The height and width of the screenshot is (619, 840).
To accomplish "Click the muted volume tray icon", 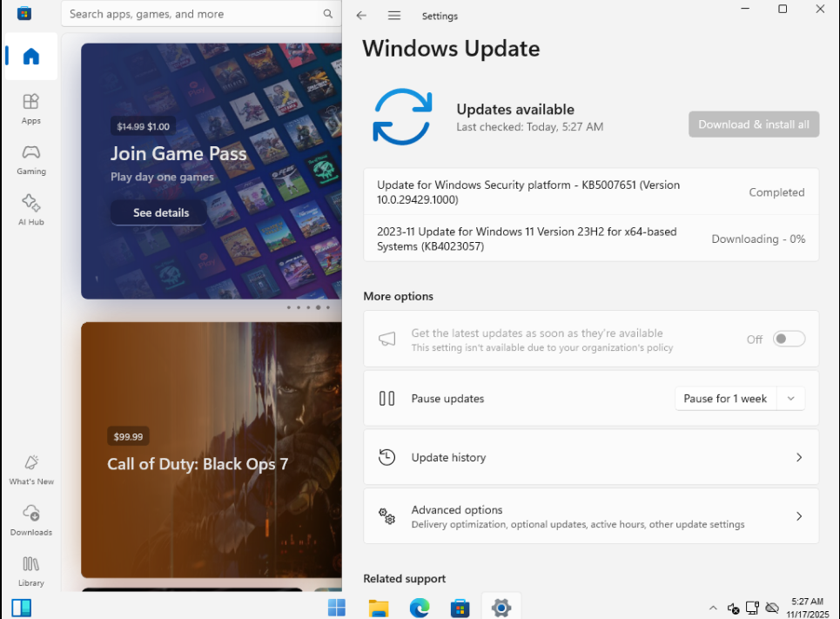I will (x=734, y=608).
